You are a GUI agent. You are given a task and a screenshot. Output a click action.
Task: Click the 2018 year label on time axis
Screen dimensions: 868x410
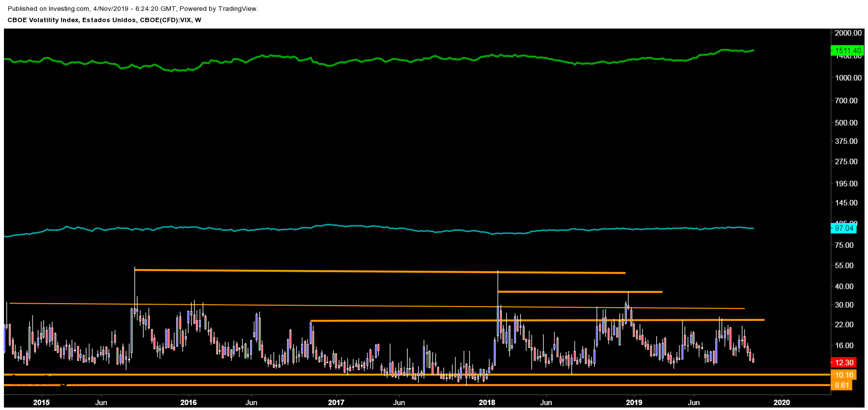click(x=487, y=403)
